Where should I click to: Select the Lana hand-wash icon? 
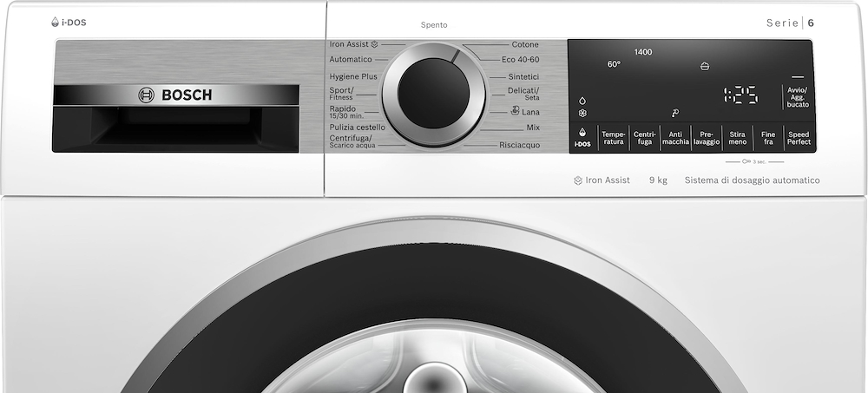(x=515, y=112)
